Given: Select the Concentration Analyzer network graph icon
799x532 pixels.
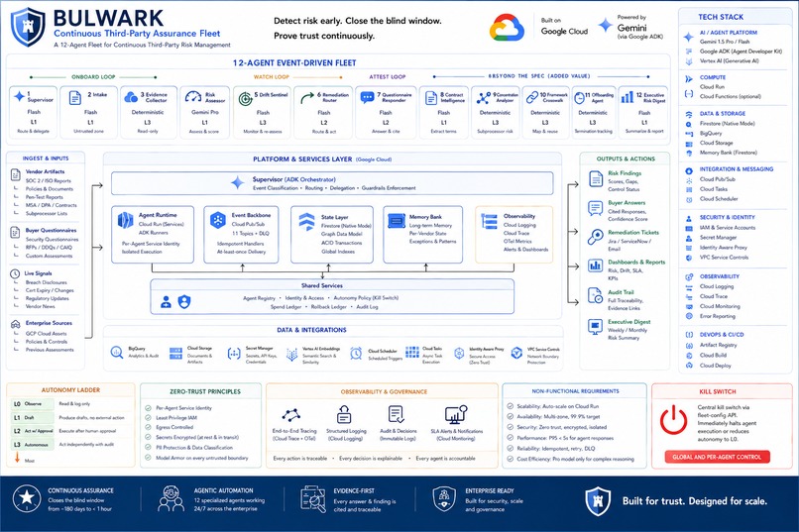Looking at the screenshot, I should click(484, 97).
